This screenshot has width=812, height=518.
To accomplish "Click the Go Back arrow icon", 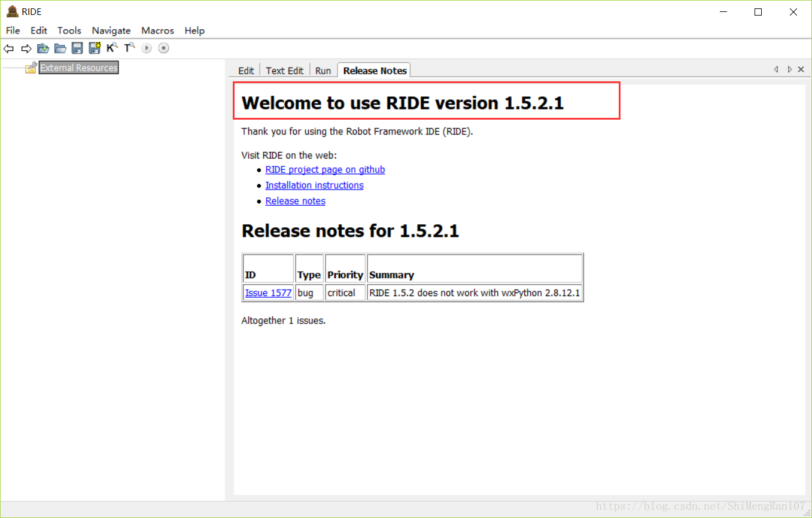I will coord(8,48).
